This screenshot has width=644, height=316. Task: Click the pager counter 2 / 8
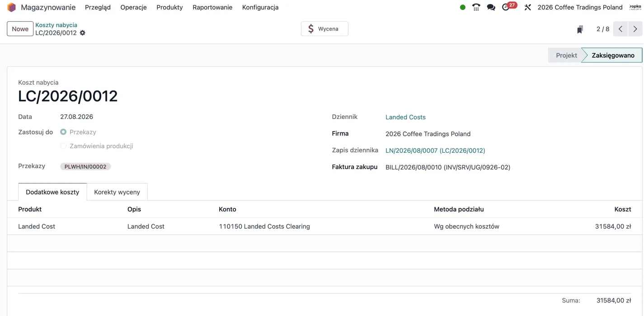tap(602, 29)
